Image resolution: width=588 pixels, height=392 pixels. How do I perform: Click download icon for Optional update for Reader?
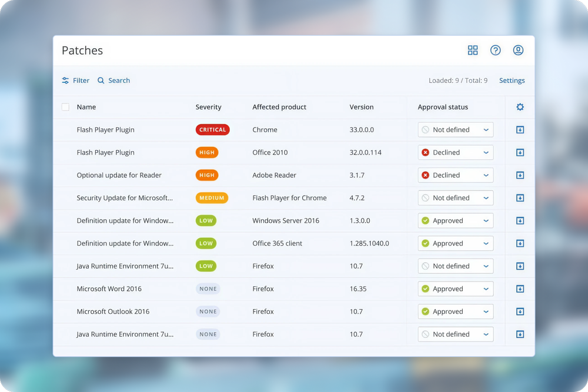[x=520, y=175]
